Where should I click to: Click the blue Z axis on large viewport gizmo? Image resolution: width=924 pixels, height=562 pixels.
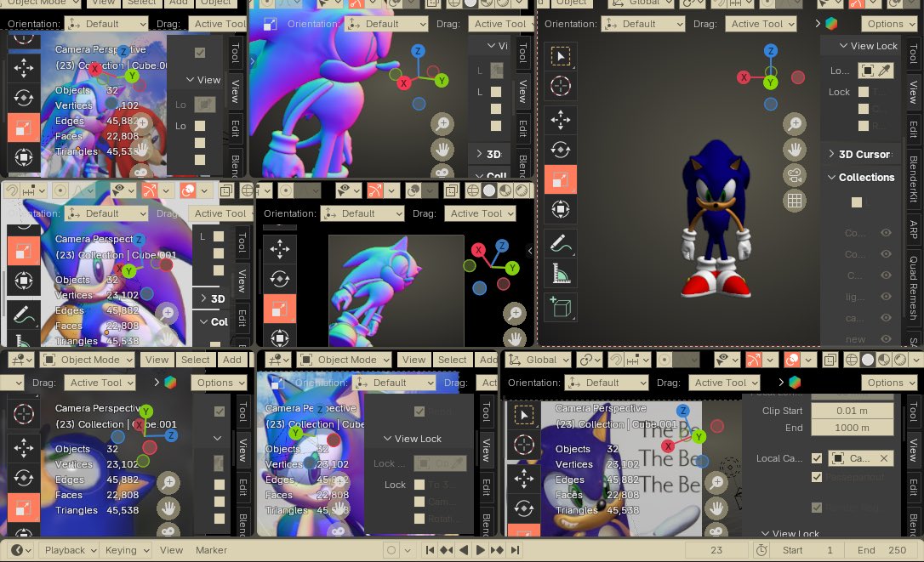click(x=771, y=51)
